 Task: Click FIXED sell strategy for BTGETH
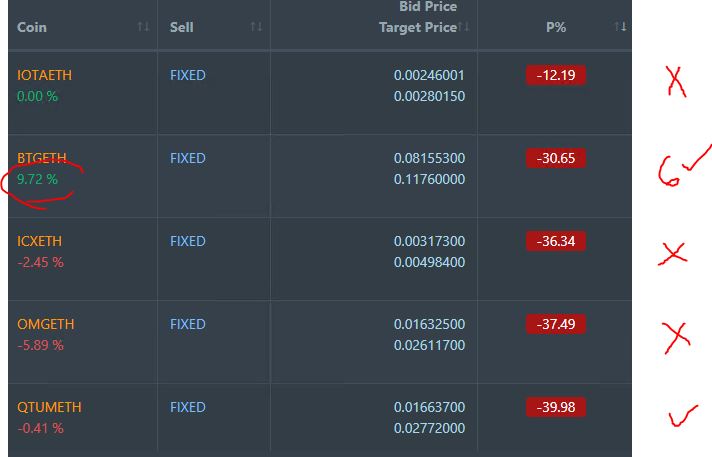[x=188, y=158]
